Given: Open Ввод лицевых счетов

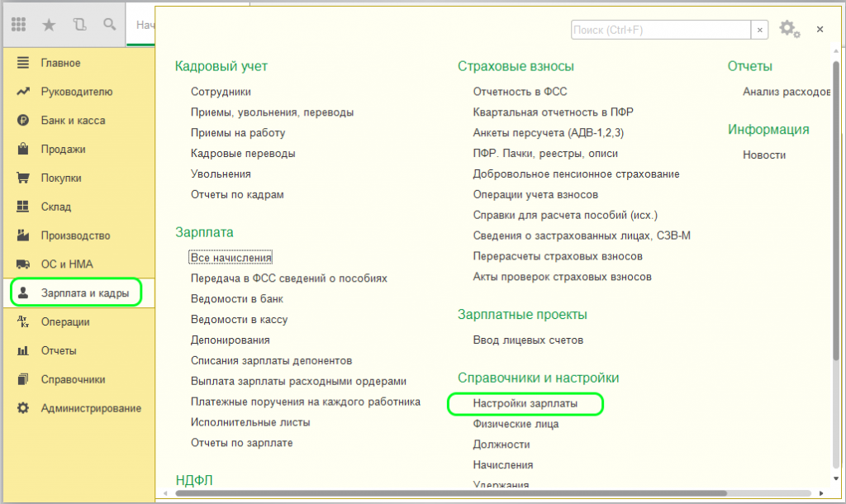Looking at the screenshot, I should pos(528,340).
